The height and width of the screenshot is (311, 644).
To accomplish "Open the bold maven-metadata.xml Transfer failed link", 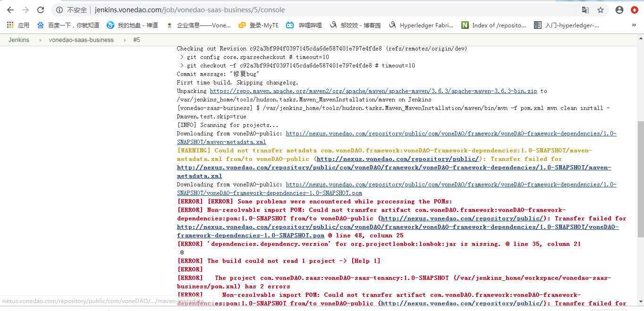I will point(394,172).
